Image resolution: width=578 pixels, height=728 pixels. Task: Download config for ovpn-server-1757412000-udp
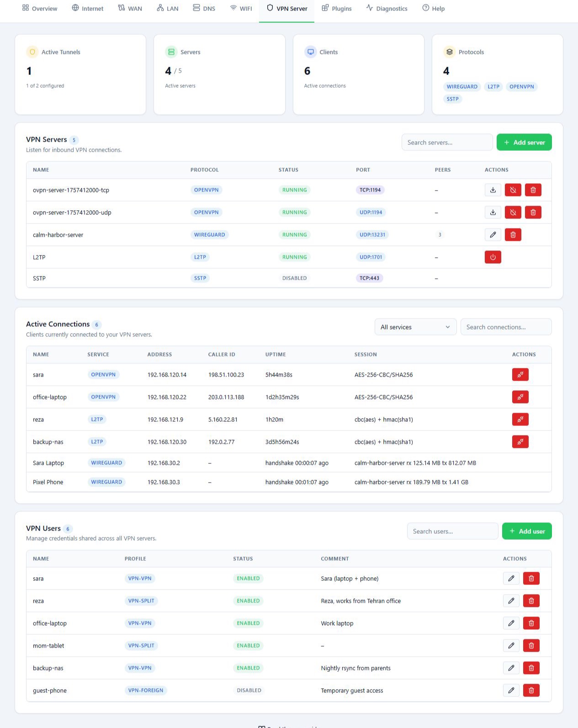pos(493,213)
